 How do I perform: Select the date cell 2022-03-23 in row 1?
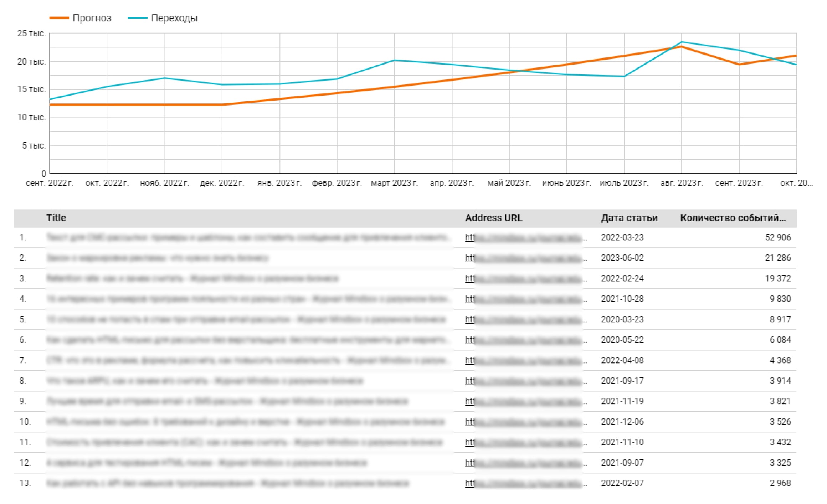pos(622,237)
